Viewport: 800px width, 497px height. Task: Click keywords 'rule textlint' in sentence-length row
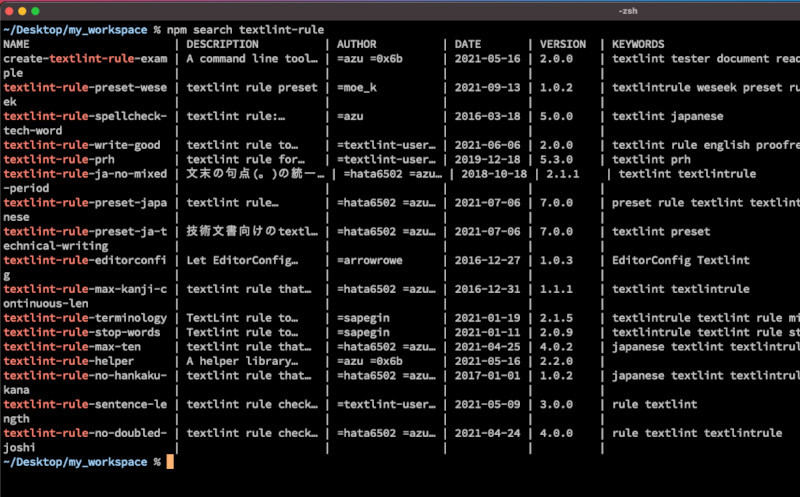[x=655, y=404]
